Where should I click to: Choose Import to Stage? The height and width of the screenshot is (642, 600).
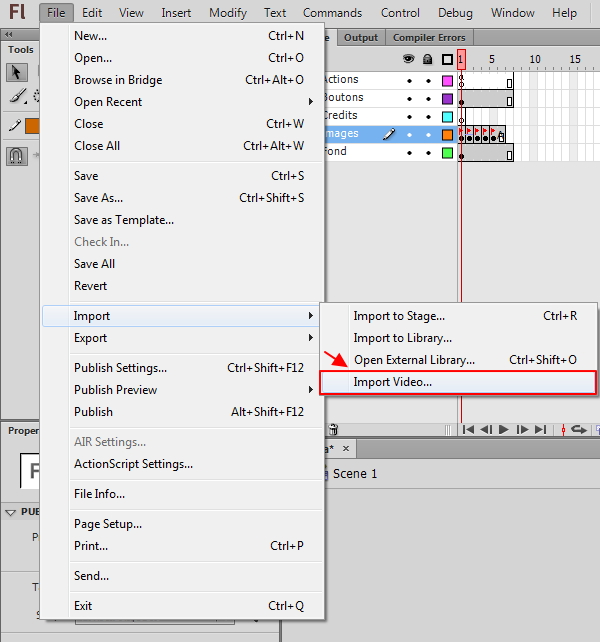click(x=457, y=316)
